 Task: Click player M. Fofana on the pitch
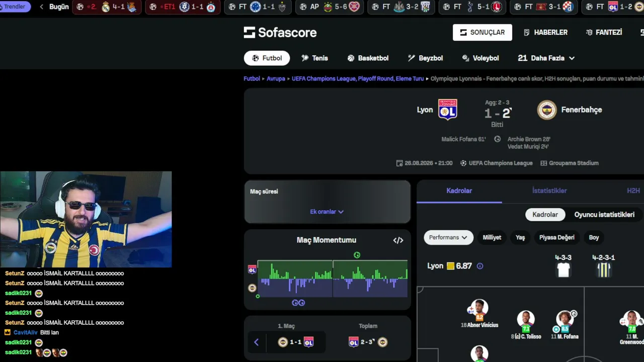(565, 325)
